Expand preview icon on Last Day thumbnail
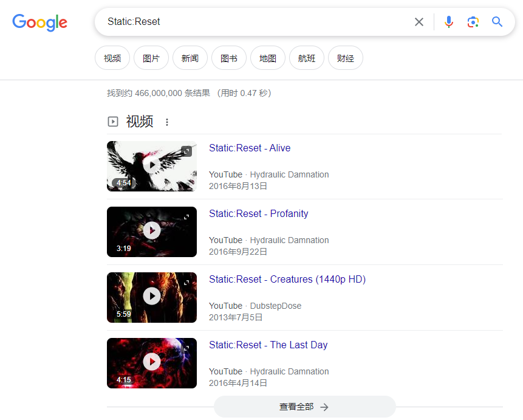Viewport: 523px width, 420px height. 186,348
